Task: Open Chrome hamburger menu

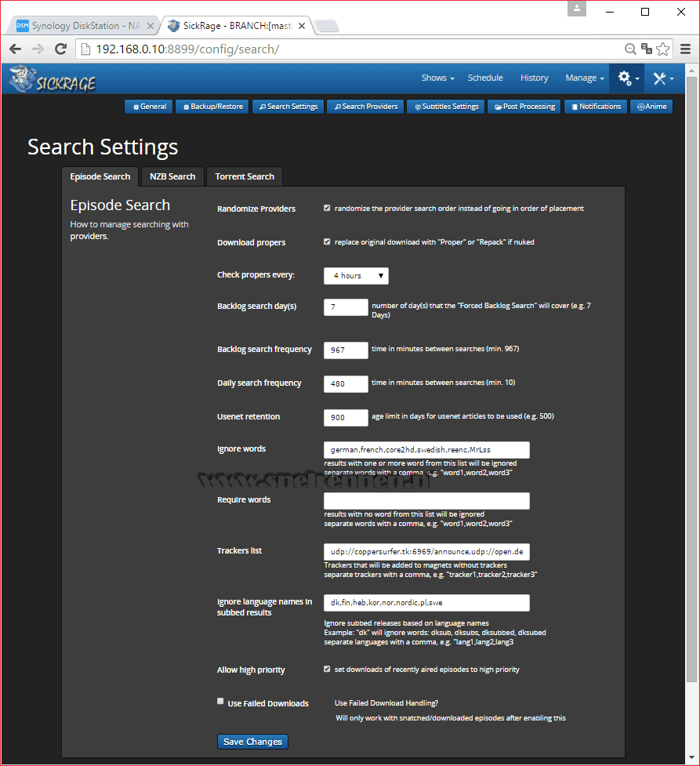Action: (x=685, y=49)
